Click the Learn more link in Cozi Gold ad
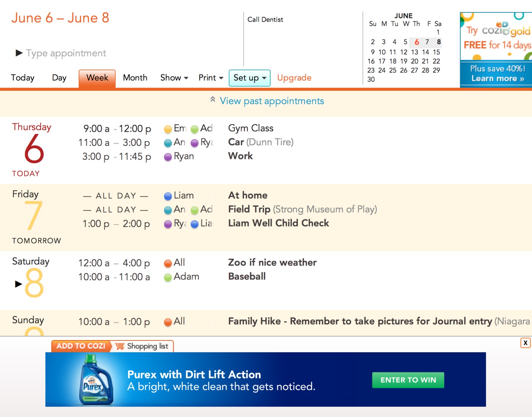The image size is (532, 417). pyautogui.click(x=497, y=79)
